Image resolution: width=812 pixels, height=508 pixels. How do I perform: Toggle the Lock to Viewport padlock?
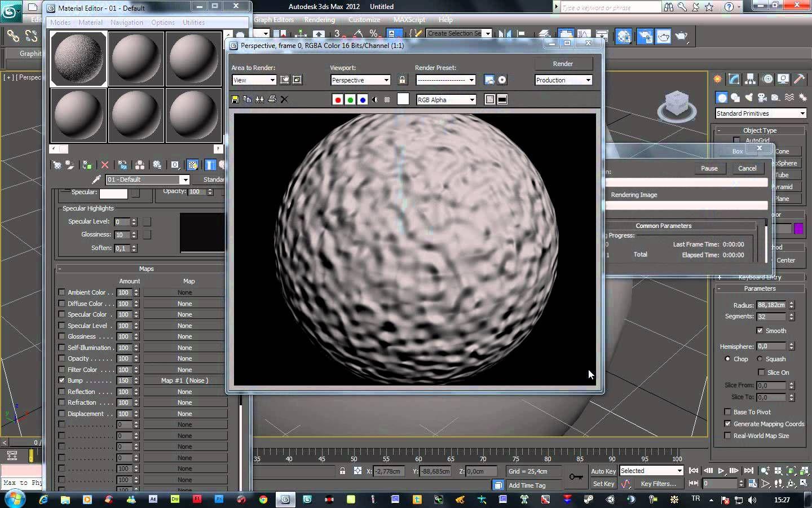[402, 80]
